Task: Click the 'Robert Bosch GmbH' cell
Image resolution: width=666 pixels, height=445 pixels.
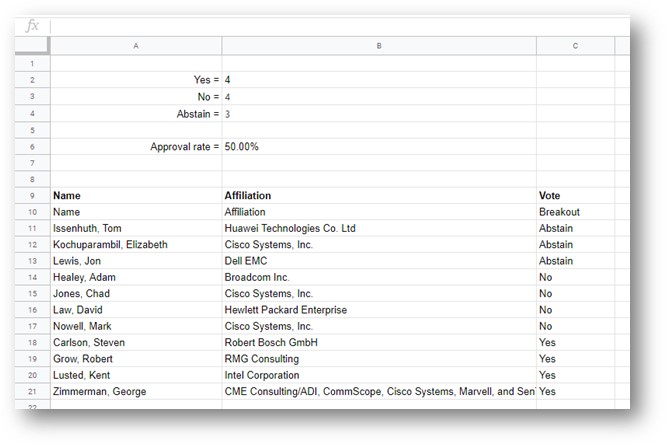Action: (x=379, y=343)
